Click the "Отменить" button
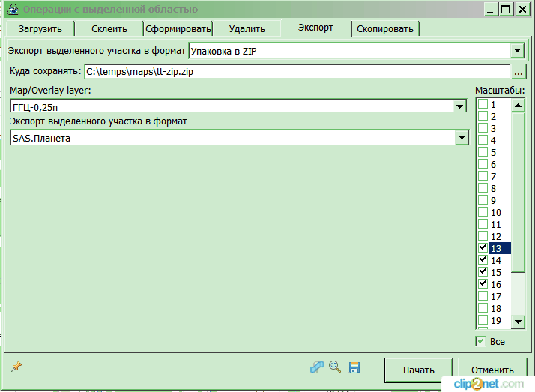535x392 pixels. (492, 370)
